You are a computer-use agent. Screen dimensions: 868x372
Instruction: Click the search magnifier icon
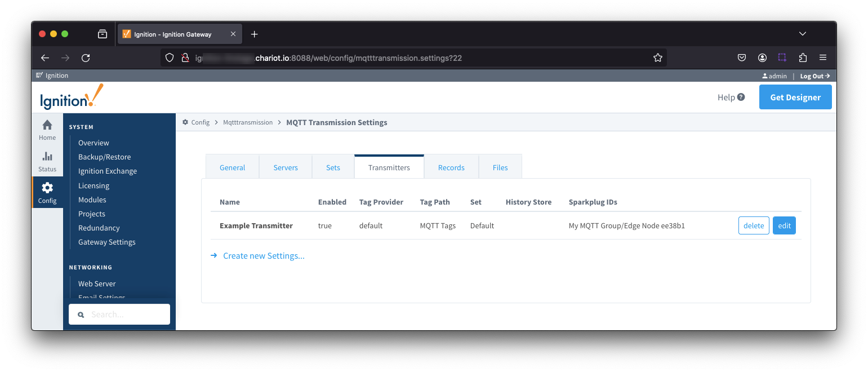click(81, 315)
